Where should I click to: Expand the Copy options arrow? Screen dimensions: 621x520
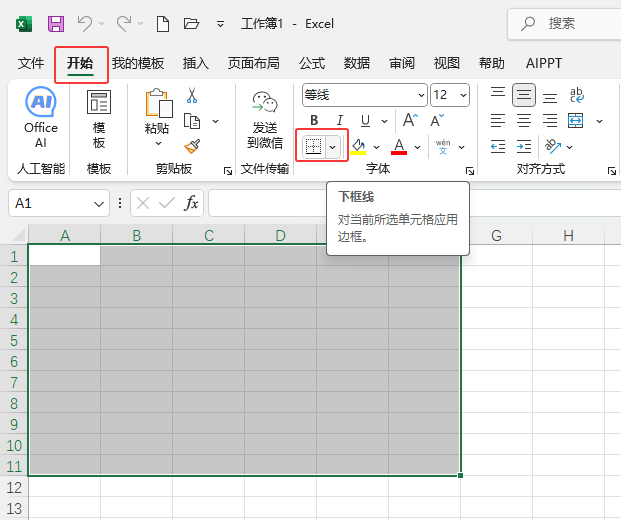(x=215, y=121)
